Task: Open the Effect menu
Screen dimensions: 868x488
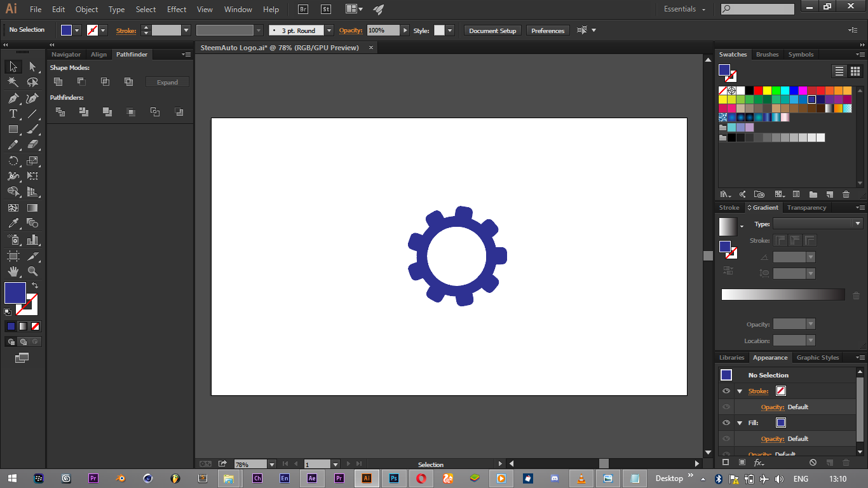Action: click(177, 10)
